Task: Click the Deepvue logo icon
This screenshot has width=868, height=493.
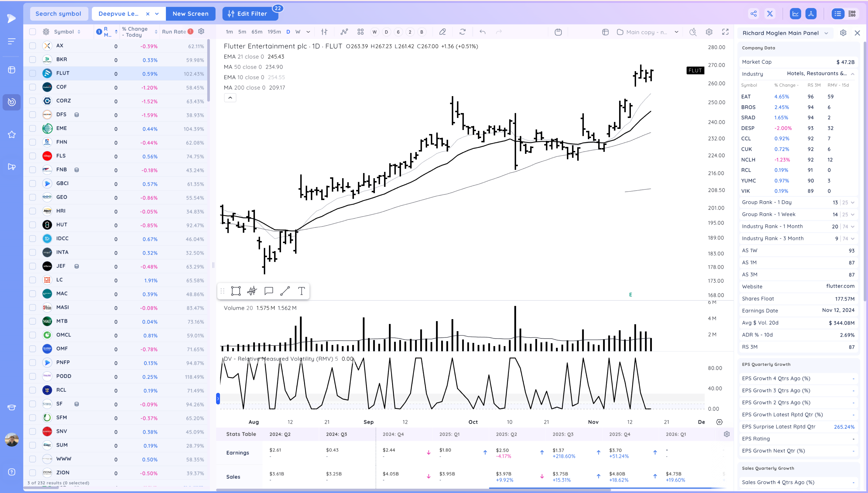Action: tap(12, 18)
